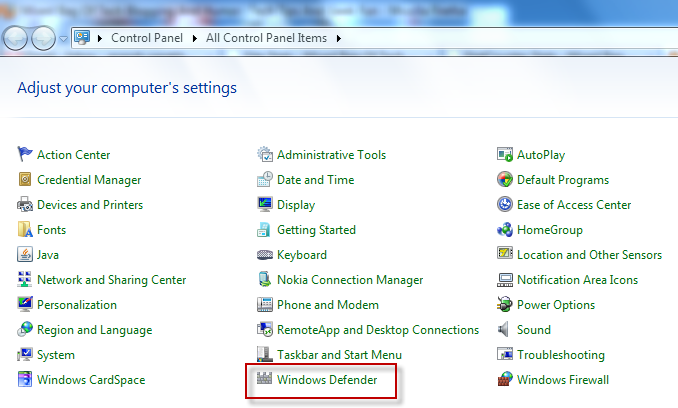This screenshot has height=408, width=678.
Task: Open the Keyboard icon
Action: tap(265, 255)
